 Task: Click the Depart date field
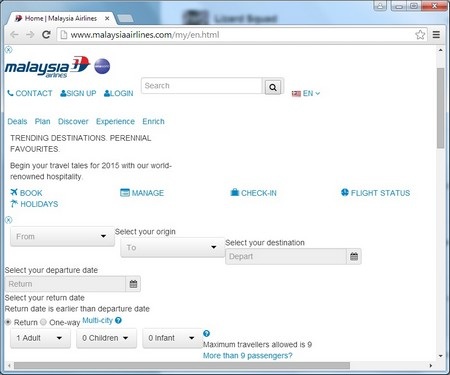tap(286, 256)
